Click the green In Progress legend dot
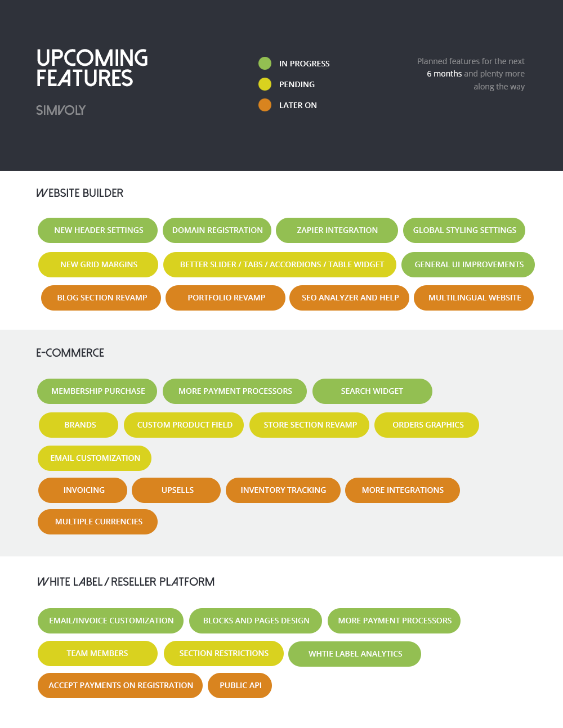 (x=265, y=64)
